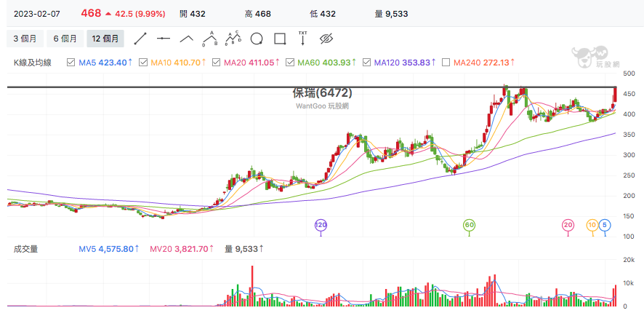Screen dimensions: 644x313
Task: Select the trend line drawing tool
Action: (x=140, y=39)
